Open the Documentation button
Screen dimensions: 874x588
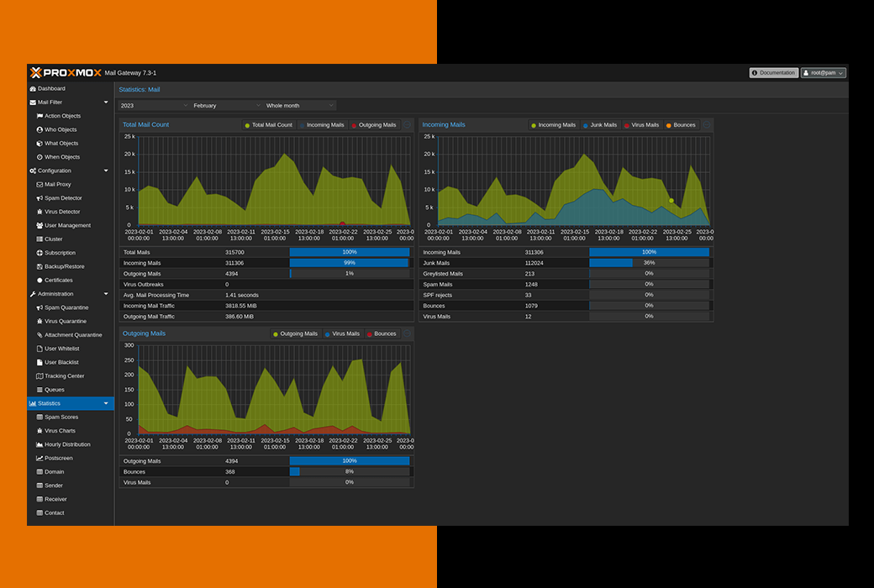point(773,73)
